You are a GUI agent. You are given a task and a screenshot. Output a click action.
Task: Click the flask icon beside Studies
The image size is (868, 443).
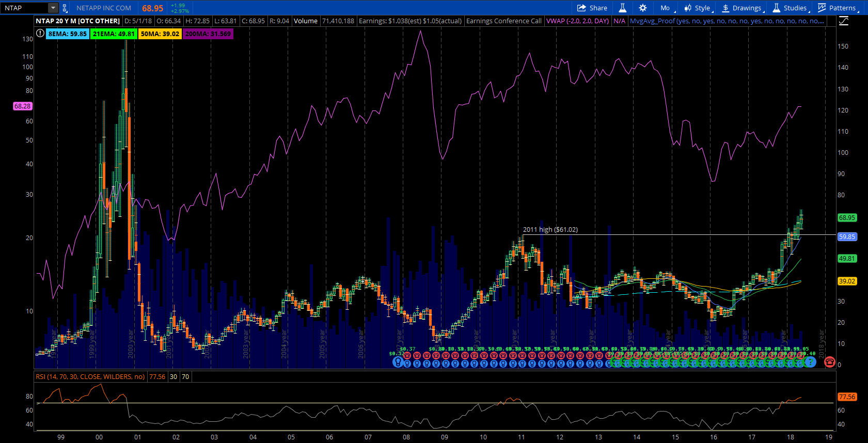[x=776, y=8]
